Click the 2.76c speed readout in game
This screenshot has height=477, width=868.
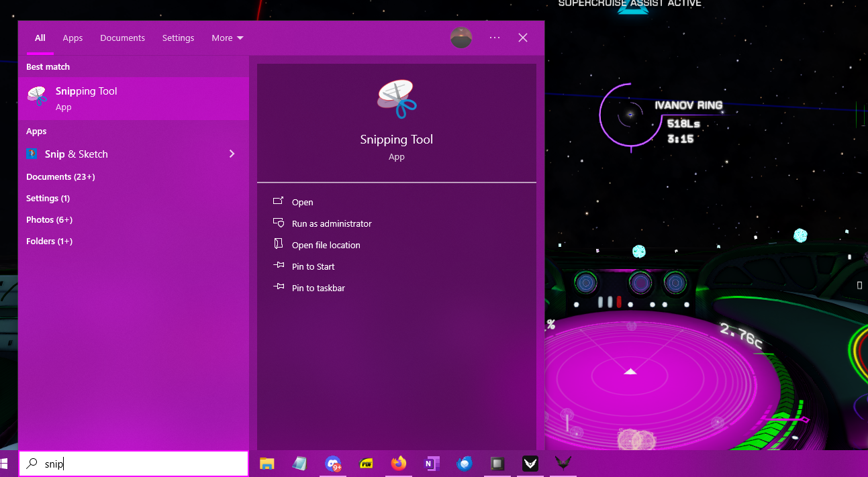click(741, 335)
